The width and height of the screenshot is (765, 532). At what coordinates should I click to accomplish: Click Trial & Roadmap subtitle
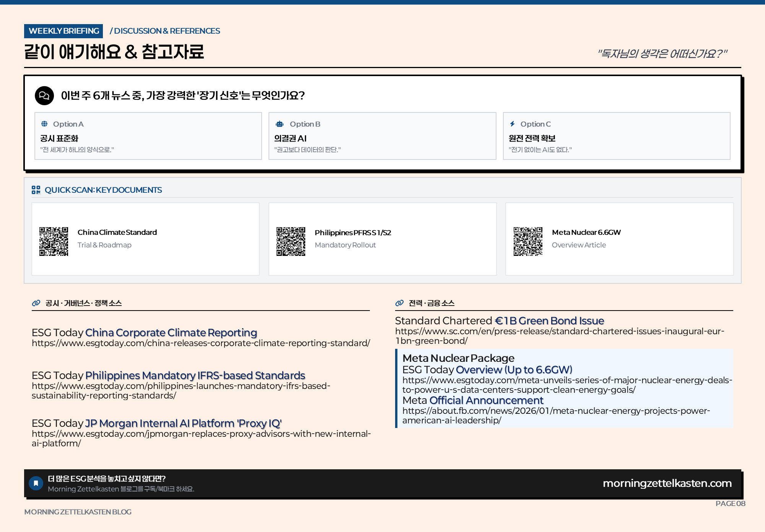click(104, 245)
